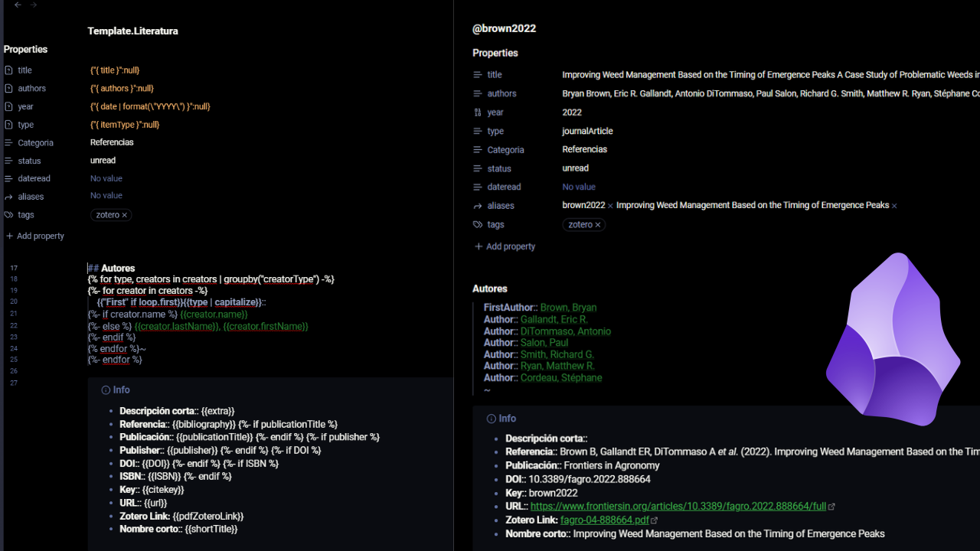Click the status value unread in template
The image size is (980, 551).
(103, 161)
